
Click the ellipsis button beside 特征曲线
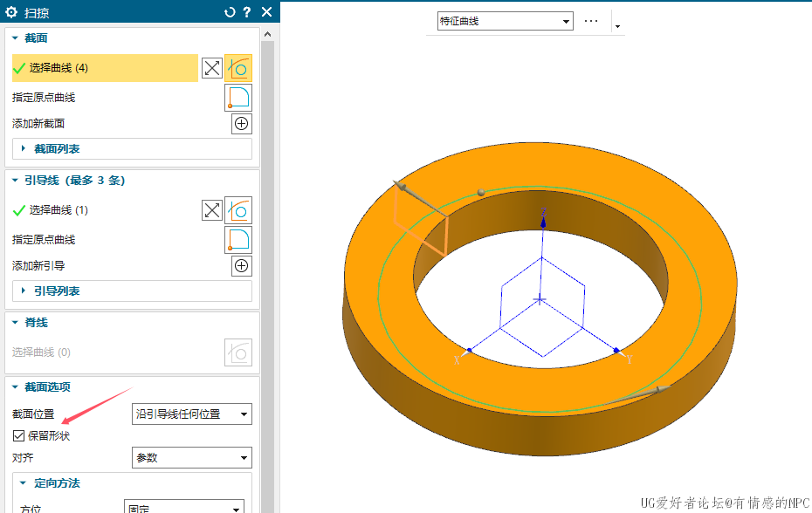(591, 21)
